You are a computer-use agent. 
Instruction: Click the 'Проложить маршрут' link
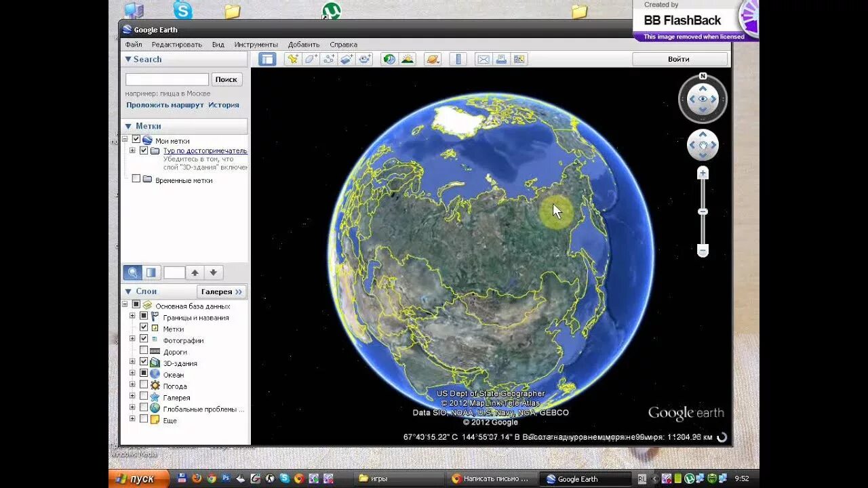[x=165, y=105]
